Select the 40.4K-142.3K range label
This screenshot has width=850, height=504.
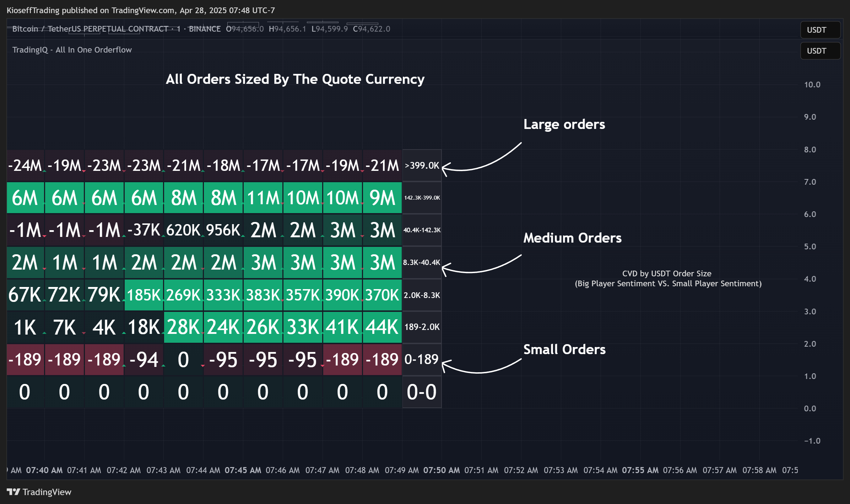point(422,230)
